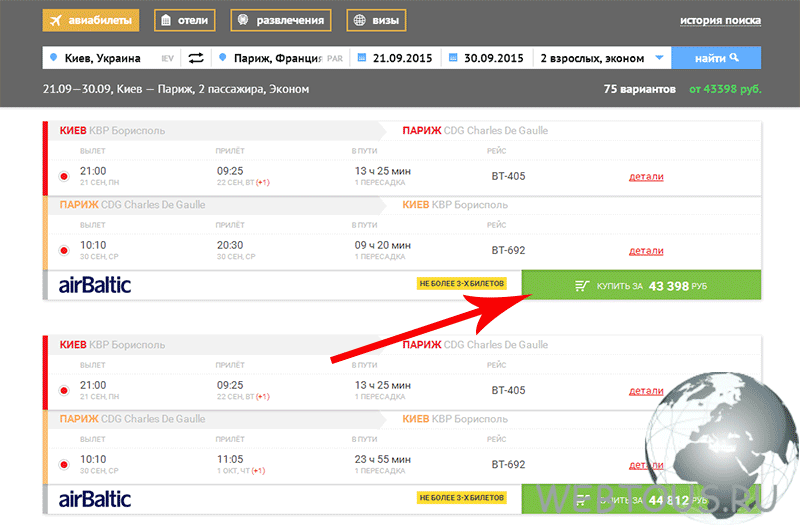Select the 10:10 return radio in second result

pos(64,465)
